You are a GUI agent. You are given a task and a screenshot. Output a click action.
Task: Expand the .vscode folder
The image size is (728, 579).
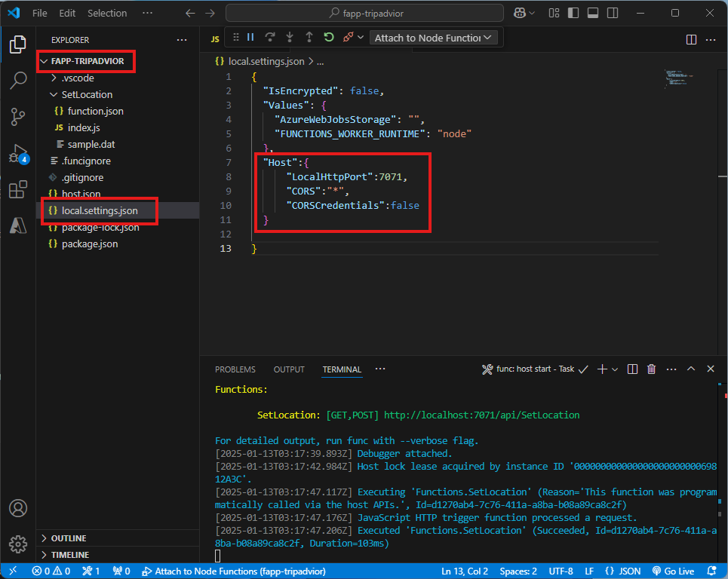(78, 78)
